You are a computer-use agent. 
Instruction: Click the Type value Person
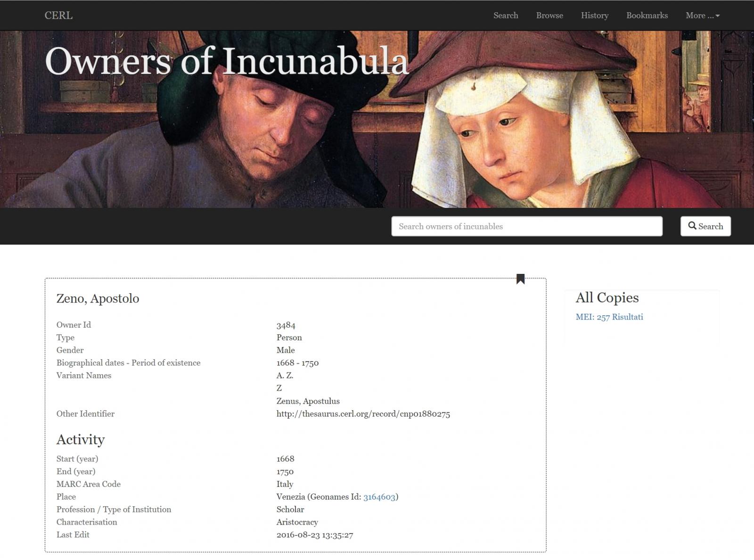coord(289,338)
